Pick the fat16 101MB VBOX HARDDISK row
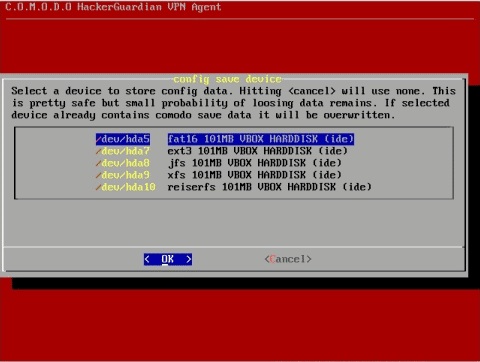 (261, 139)
